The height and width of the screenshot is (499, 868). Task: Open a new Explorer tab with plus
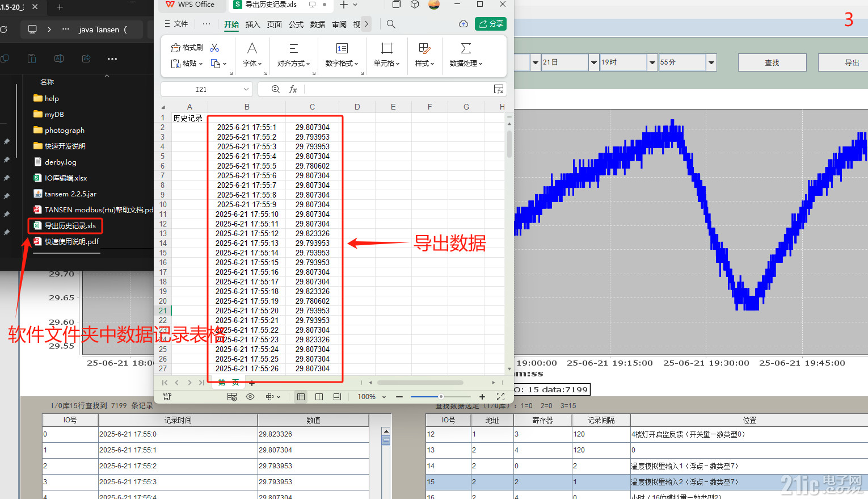tap(60, 7)
